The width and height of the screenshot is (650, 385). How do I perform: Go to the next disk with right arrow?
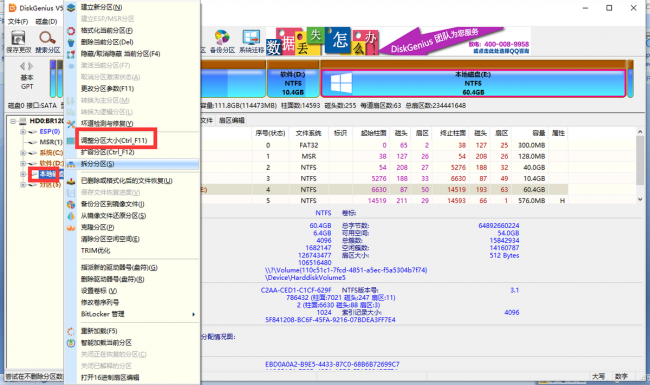point(31,66)
